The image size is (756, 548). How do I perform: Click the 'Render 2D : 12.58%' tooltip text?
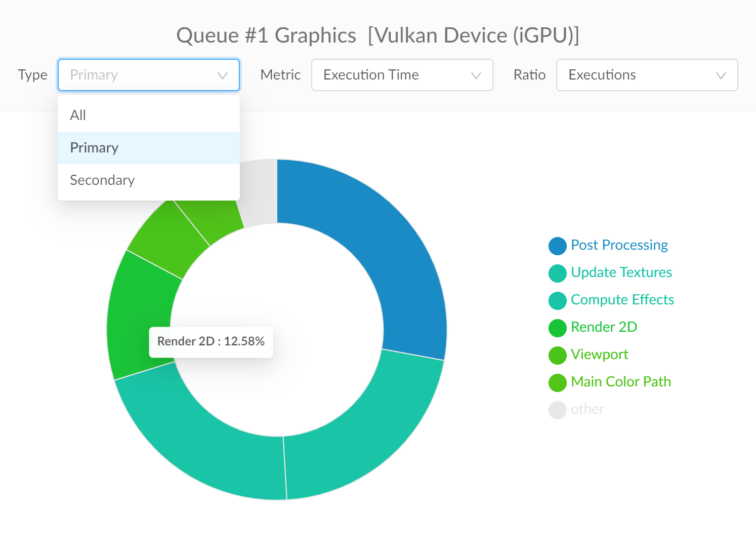click(x=211, y=341)
